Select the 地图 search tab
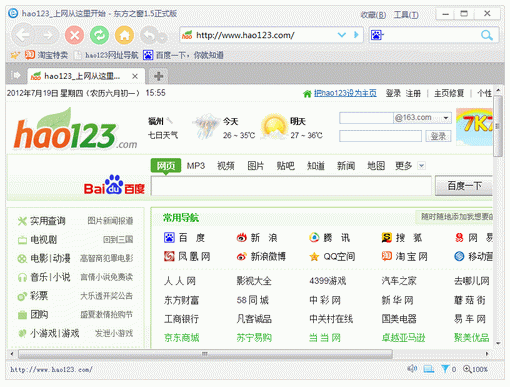 [376, 166]
